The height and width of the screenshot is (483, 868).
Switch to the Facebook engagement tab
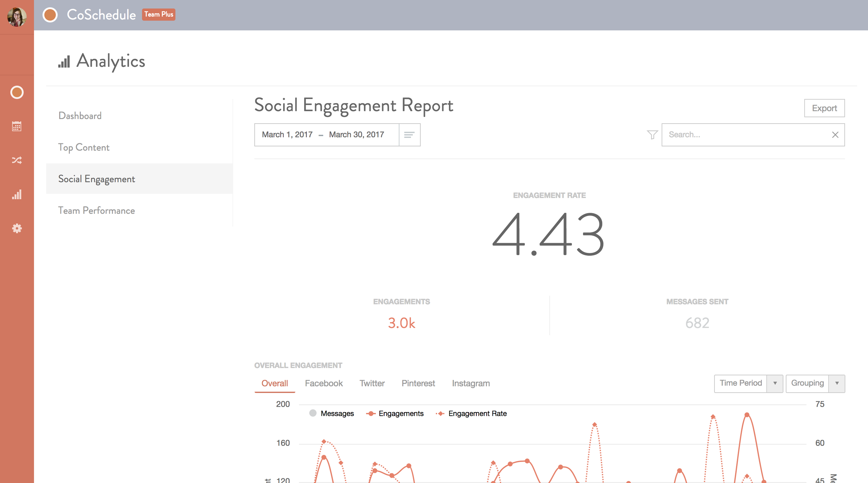coord(323,383)
